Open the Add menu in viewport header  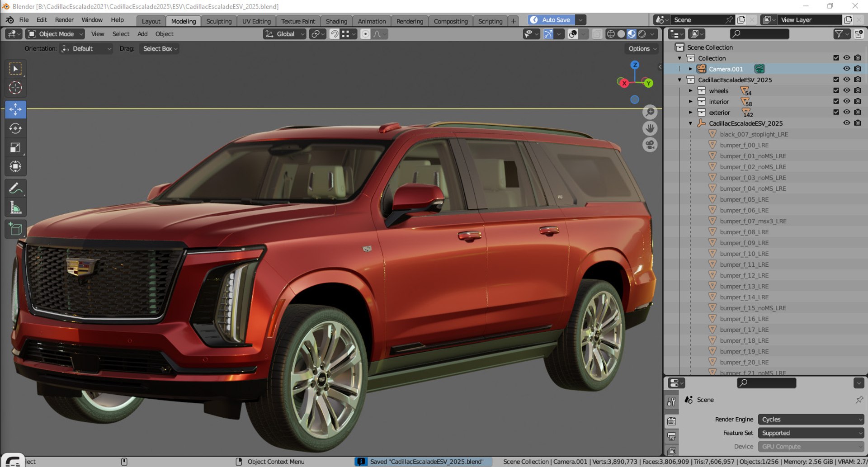pyautogui.click(x=142, y=34)
